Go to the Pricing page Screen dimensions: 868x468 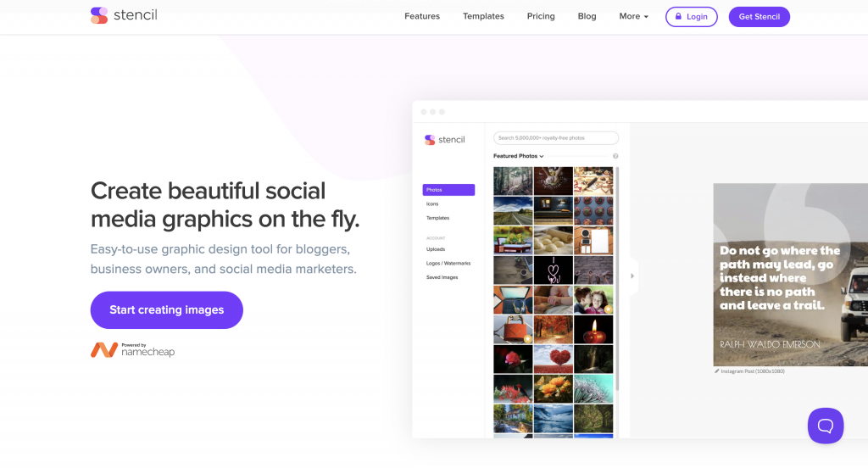pos(541,17)
